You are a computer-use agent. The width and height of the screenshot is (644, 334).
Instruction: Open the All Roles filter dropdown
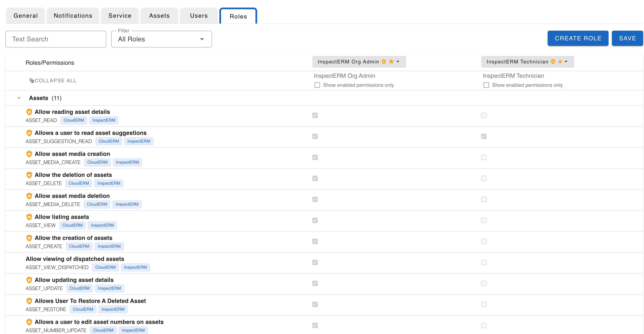coord(161,39)
